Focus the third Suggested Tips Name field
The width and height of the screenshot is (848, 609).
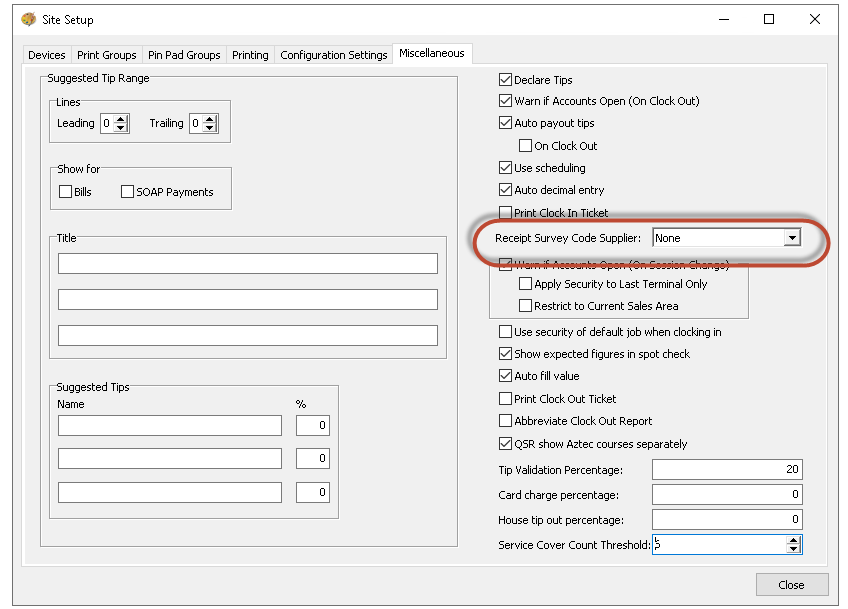[170, 492]
